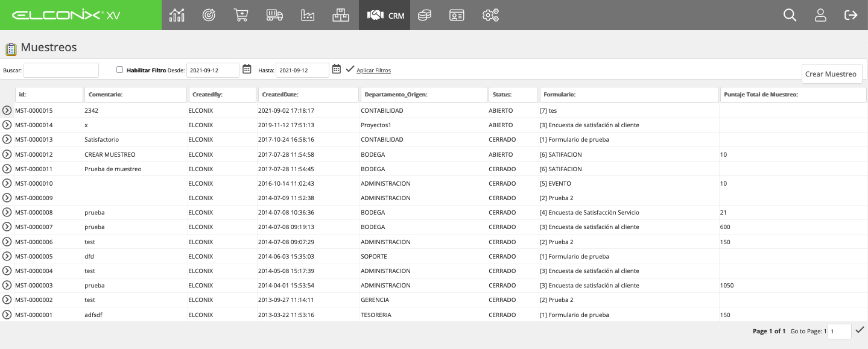Click the Comentario column filter field

click(x=136, y=95)
